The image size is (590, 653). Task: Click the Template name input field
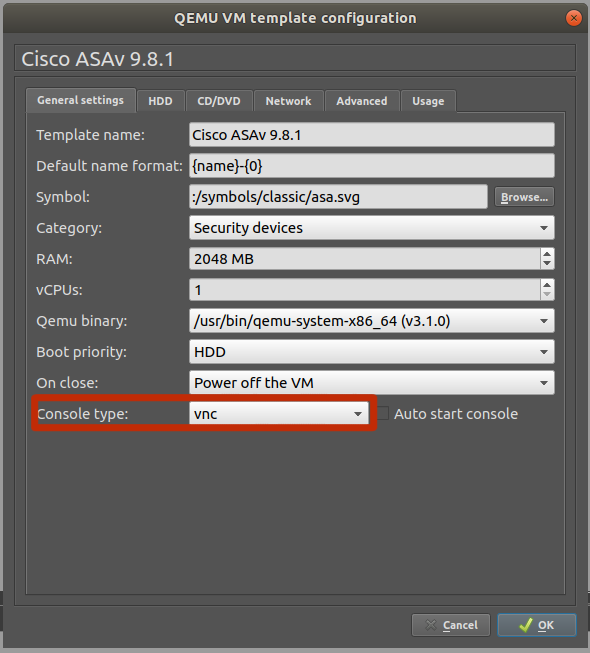[371, 135]
